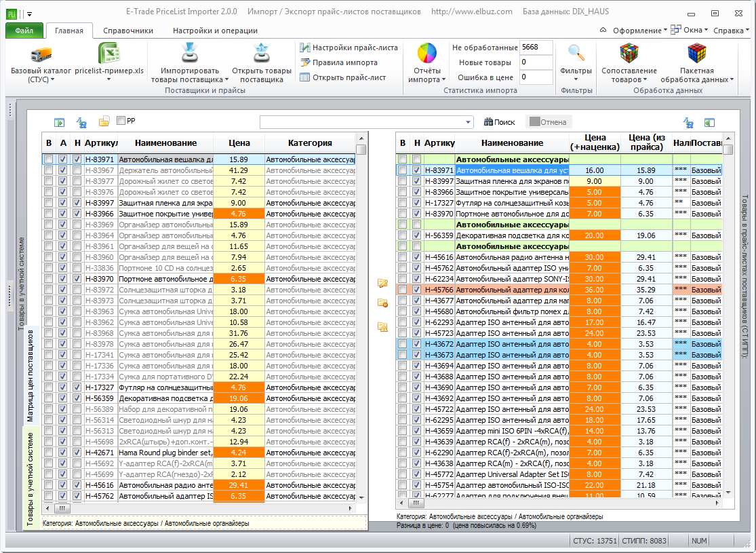Collapse ribbon with the up-chevron icon
This screenshot has height=553, width=756.
(603, 30)
